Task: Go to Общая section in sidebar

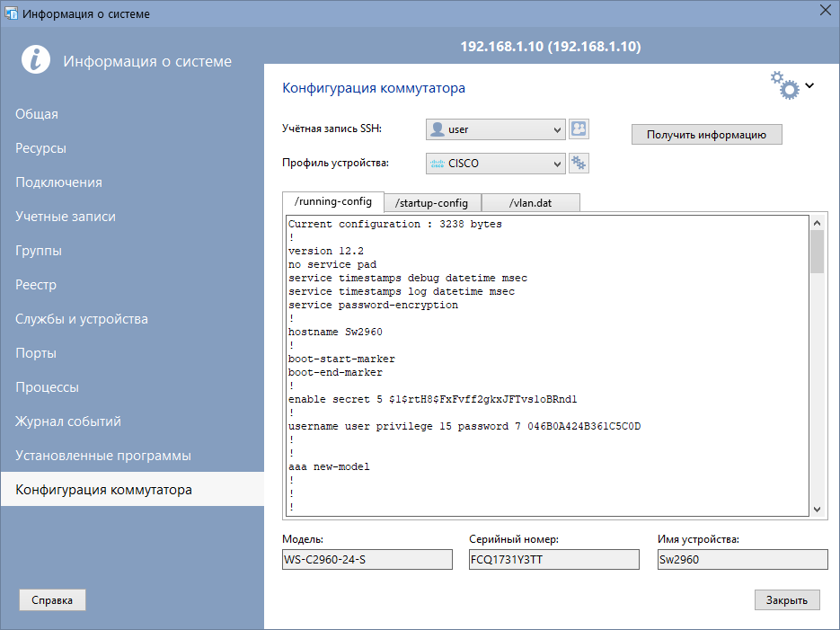Action: tap(37, 114)
